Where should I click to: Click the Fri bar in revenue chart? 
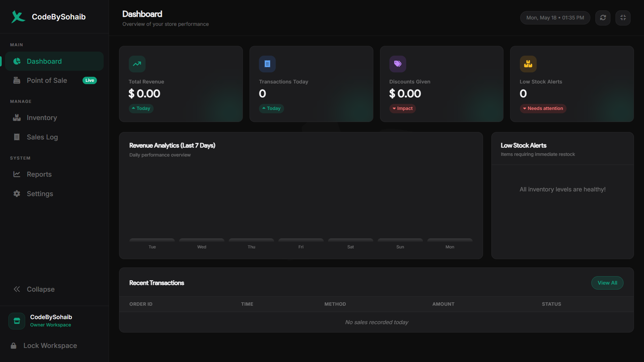(301, 240)
